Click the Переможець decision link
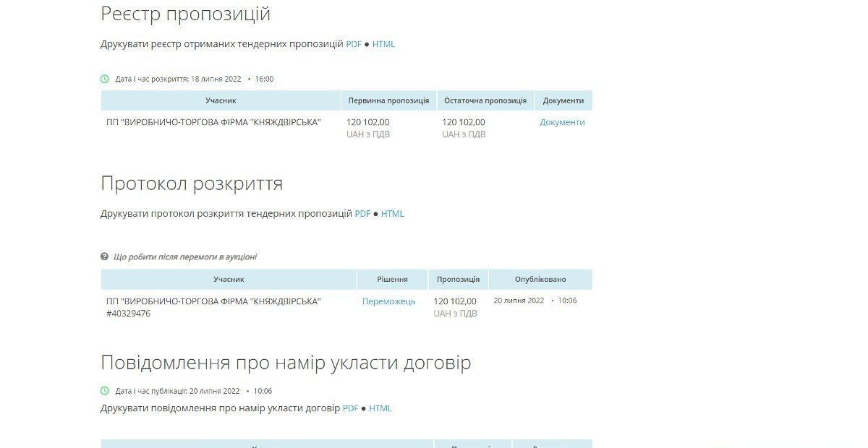Screen dimensions: 868x448 pyautogui.click(x=388, y=301)
